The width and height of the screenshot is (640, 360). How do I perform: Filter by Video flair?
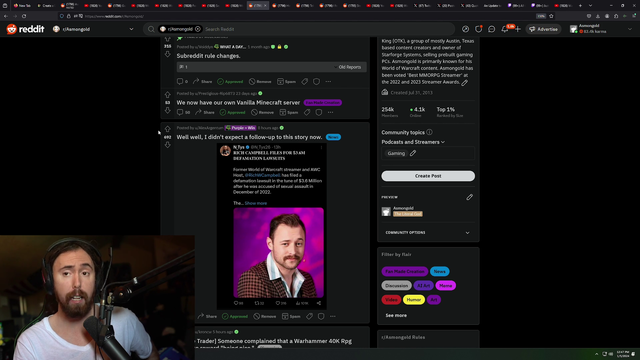point(391,300)
